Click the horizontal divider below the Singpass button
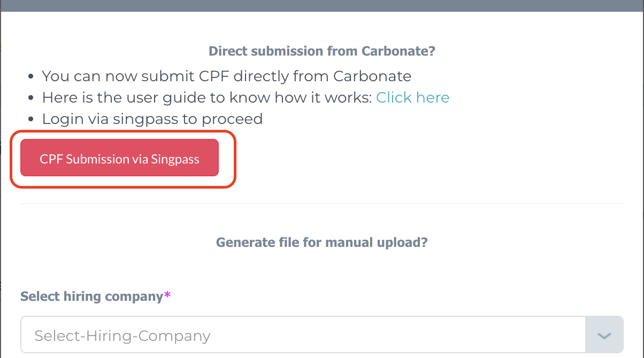This screenshot has height=358, width=644. [321, 204]
